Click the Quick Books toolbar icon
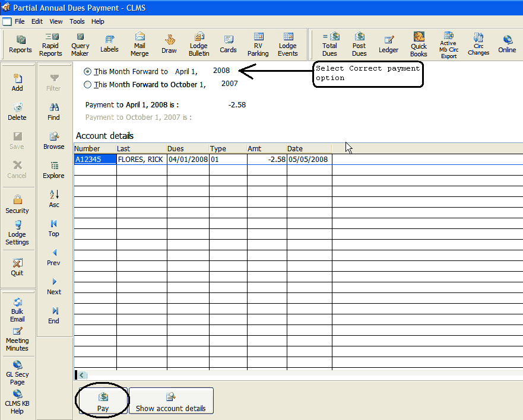Image resolution: width=523 pixels, height=420 pixels. point(419,44)
